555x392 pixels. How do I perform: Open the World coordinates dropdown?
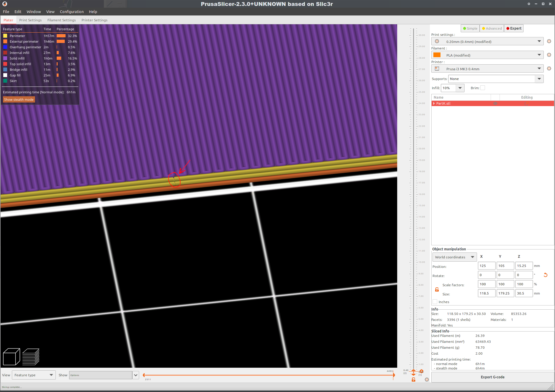point(454,257)
